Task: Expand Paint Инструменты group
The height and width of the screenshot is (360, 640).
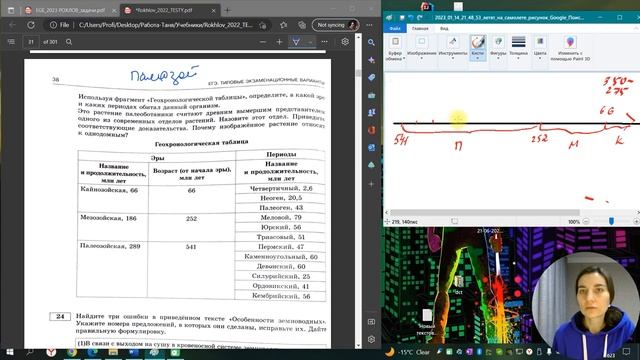Action: pyautogui.click(x=453, y=49)
